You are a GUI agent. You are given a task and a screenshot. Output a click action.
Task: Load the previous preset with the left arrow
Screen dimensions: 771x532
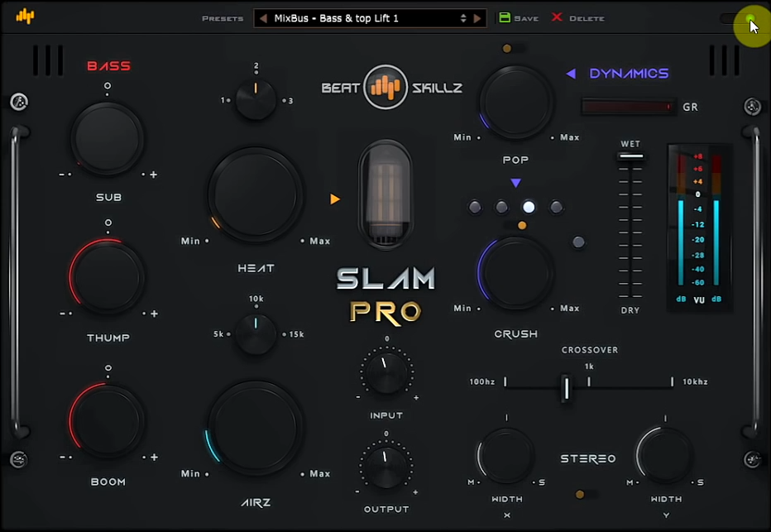pyautogui.click(x=264, y=18)
